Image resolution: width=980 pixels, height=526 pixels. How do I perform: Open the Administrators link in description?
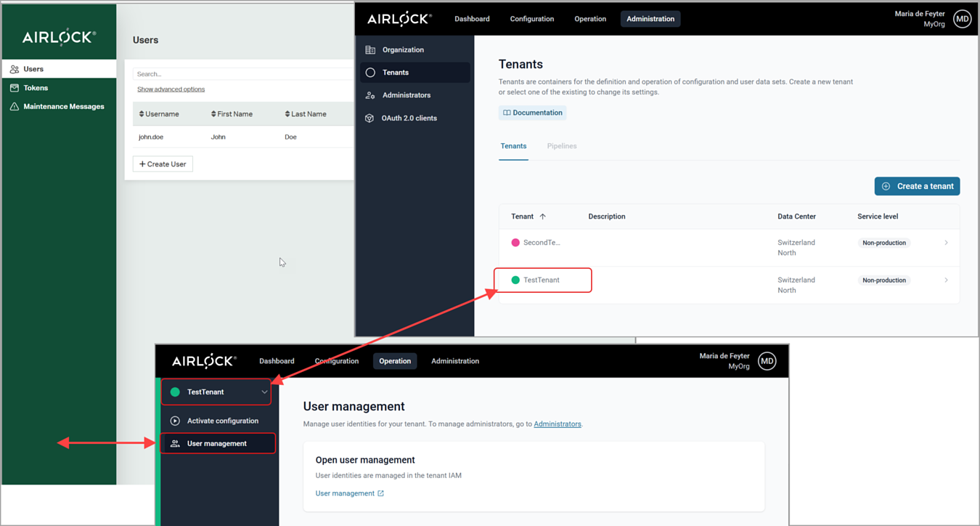[x=557, y=424]
